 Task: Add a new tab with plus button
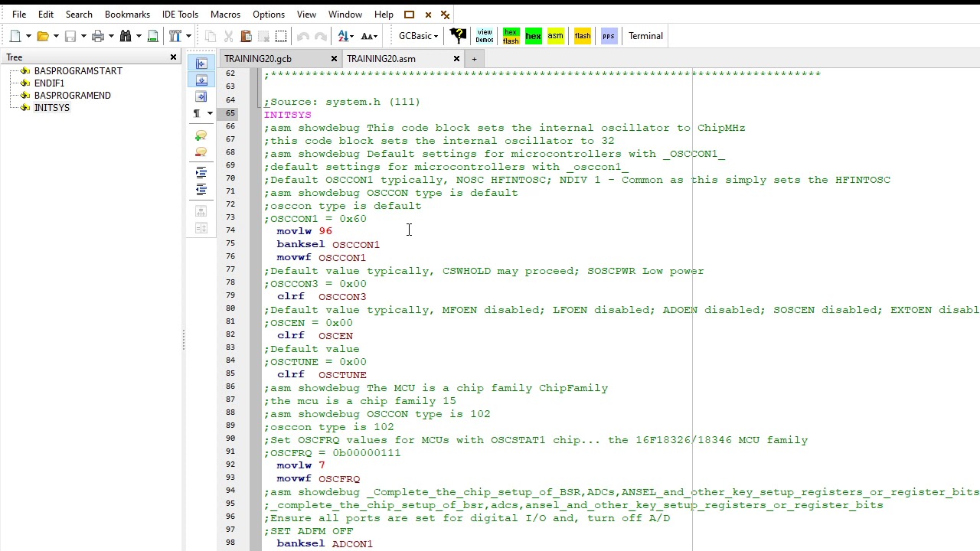tap(474, 59)
